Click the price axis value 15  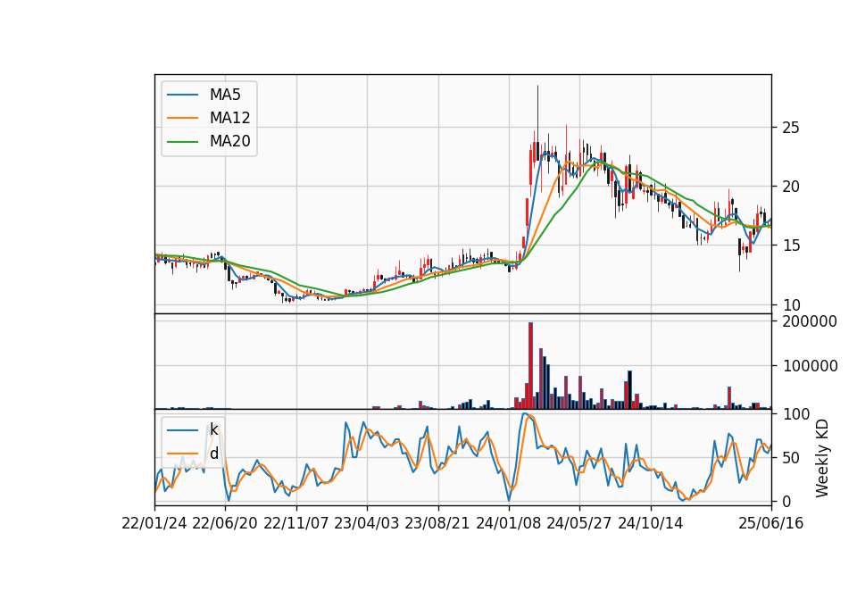pos(791,246)
